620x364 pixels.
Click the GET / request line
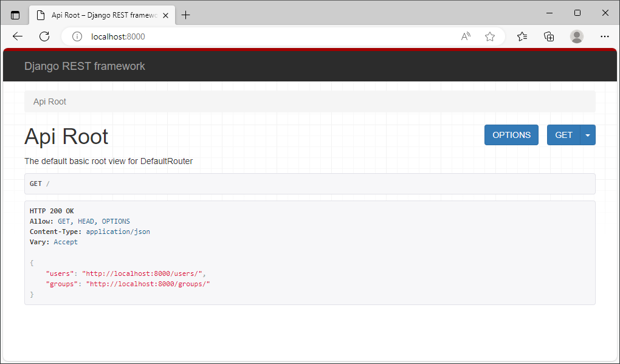click(x=309, y=184)
